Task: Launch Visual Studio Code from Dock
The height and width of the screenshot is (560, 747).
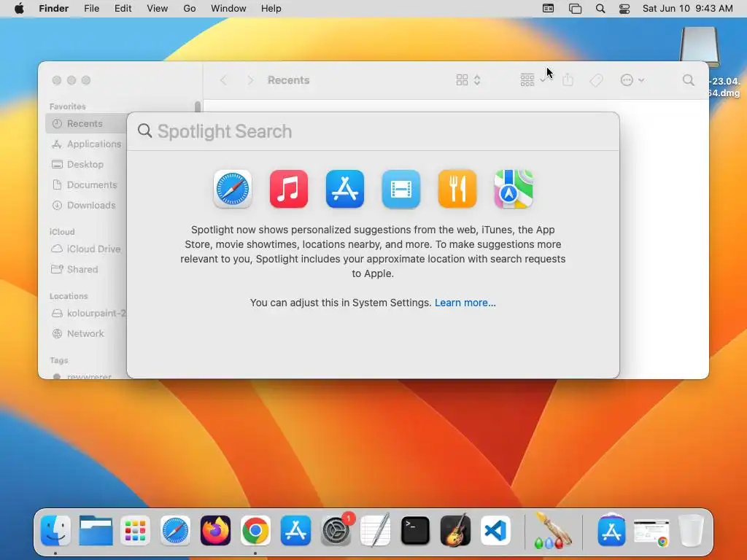Action: 495,531
